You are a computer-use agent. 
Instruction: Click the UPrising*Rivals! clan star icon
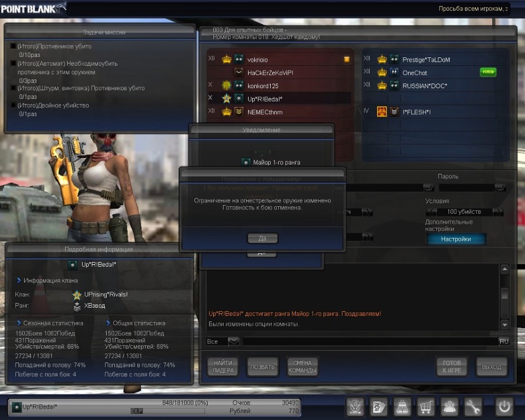77,295
